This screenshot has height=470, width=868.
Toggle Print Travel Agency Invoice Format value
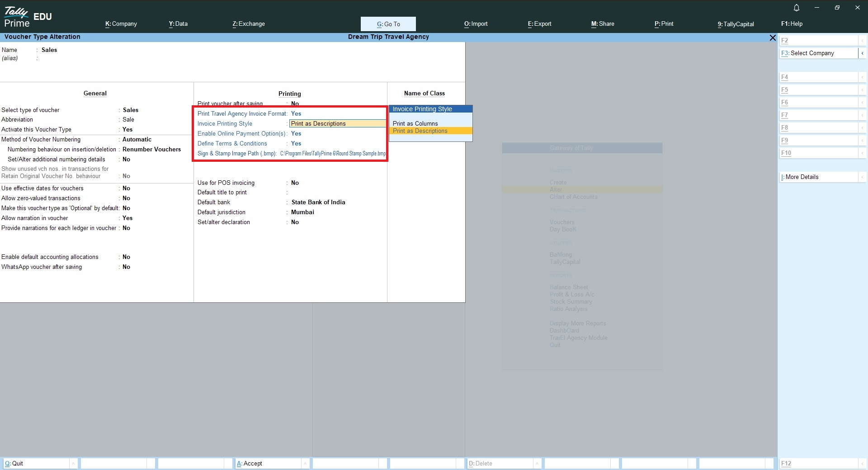296,114
